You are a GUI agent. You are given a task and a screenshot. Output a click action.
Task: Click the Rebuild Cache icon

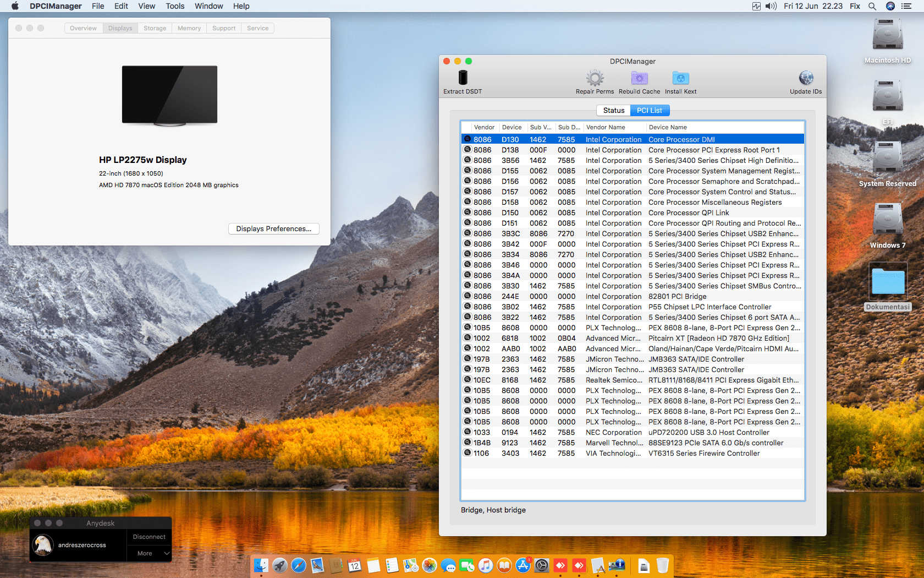(639, 78)
